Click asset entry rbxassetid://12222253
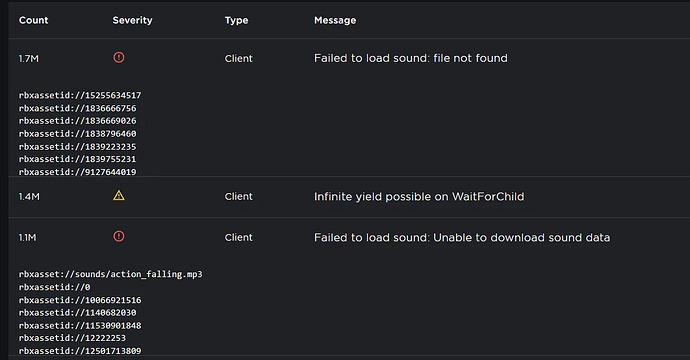 pyautogui.click(x=72, y=338)
